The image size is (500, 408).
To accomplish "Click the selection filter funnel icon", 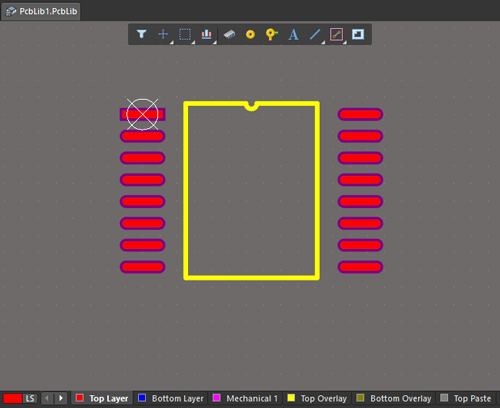I will click(142, 34).
